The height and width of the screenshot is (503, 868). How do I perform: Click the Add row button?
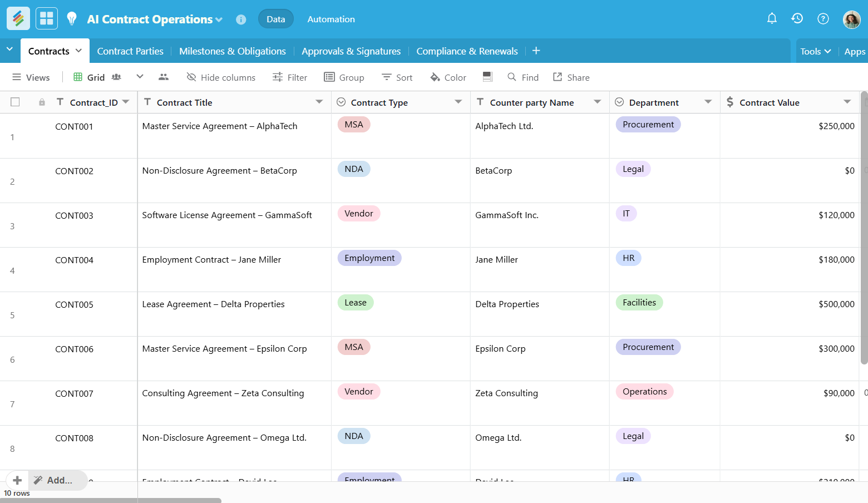17,480
